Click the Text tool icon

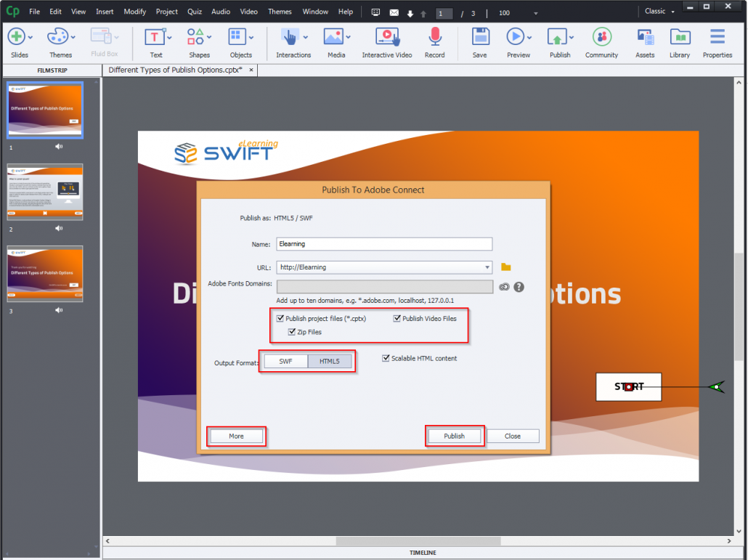tap(154, 37)
